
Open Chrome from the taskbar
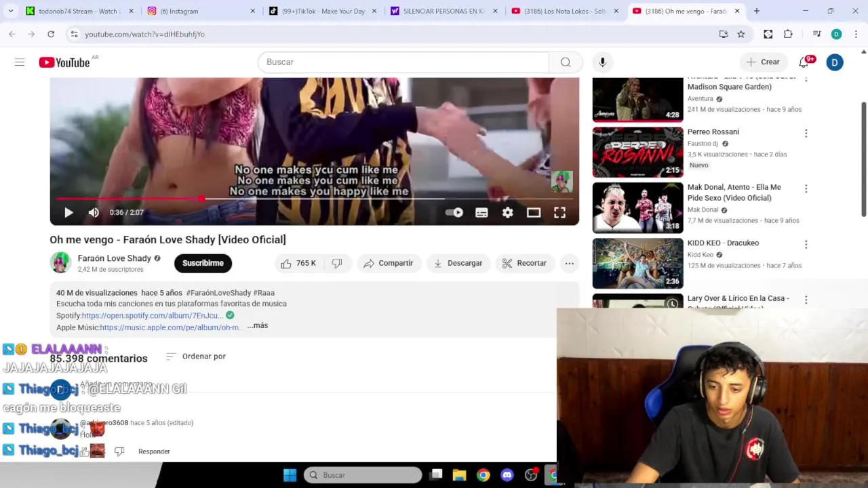tap(484, 475)
